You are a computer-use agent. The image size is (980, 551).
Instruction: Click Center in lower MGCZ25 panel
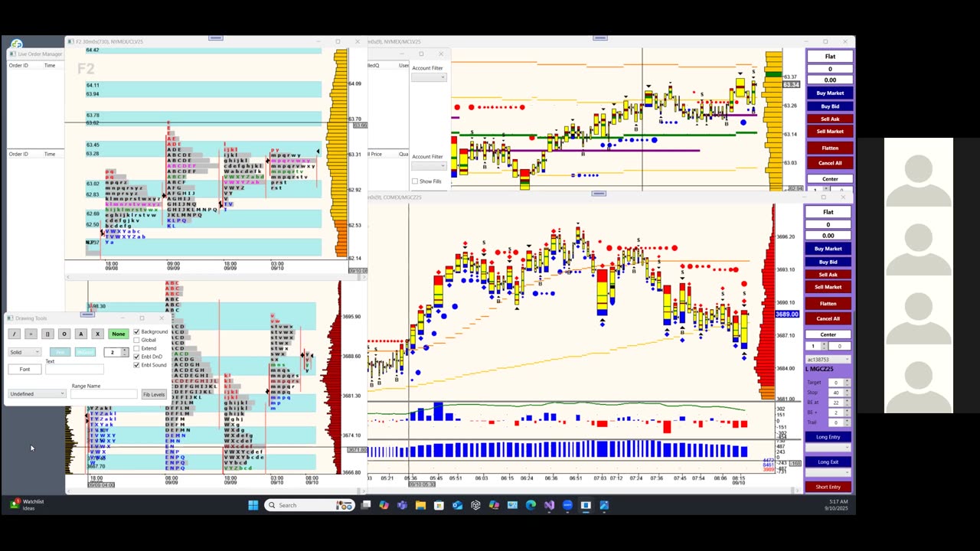(x=828, y=334)
